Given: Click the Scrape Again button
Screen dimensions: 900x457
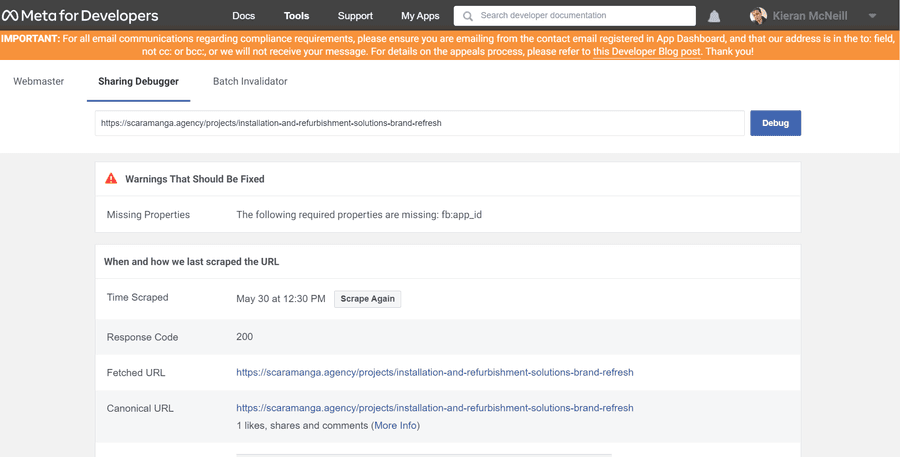Looking at the screenshot, I should click(x=367, y=299).
